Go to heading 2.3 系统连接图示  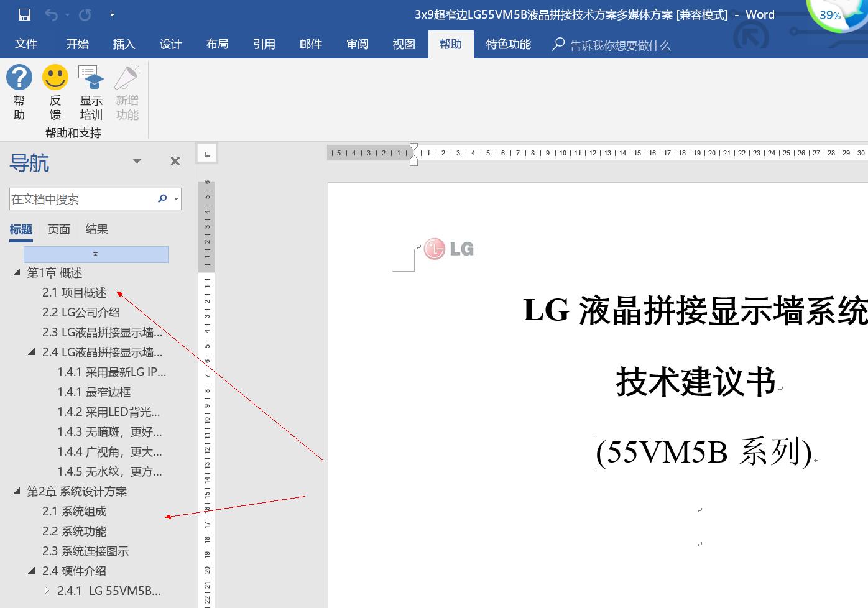(x=85, y=551)
